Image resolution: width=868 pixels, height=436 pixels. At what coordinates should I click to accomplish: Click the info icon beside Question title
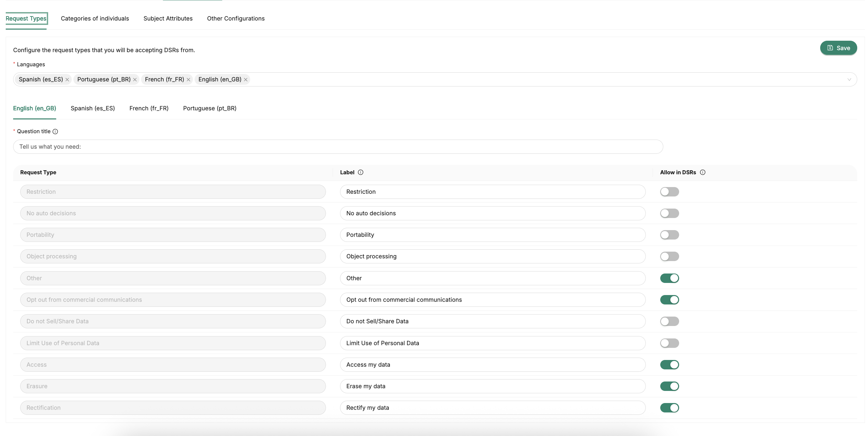(x=55, y=132)
